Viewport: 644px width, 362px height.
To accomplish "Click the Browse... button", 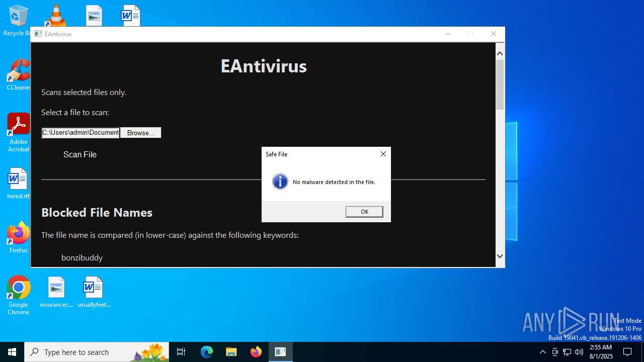I will [x=140, y=133].
